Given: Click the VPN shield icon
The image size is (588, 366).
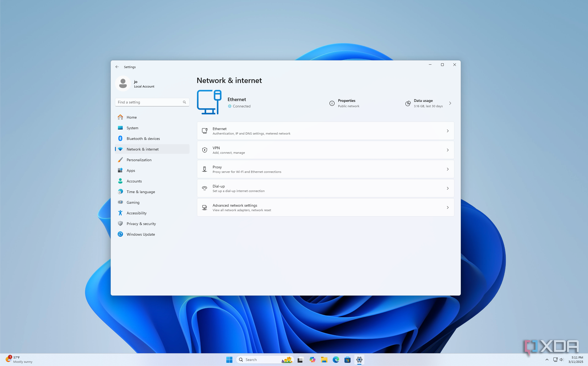Looking at the screenshot, I should (x=205, y=150).
